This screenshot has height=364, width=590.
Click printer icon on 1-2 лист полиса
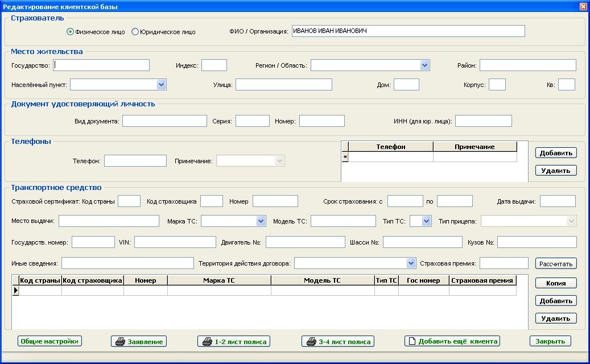(x=206, y=342)
